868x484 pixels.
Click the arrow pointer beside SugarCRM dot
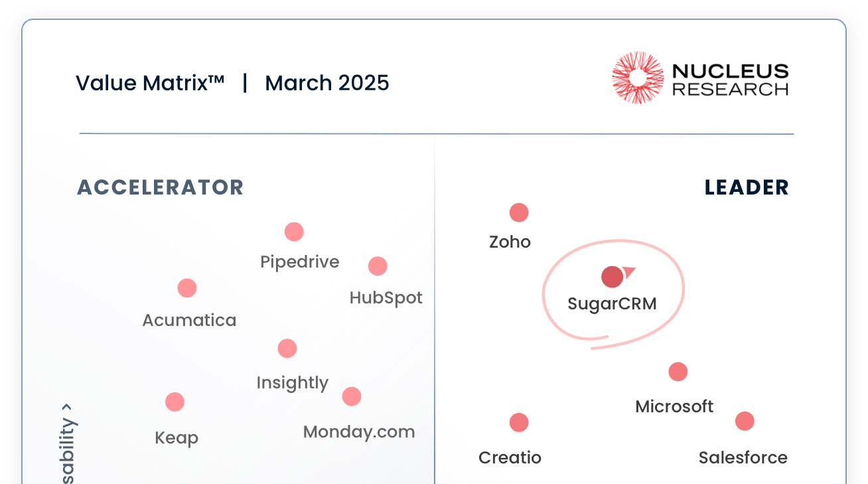629,272
